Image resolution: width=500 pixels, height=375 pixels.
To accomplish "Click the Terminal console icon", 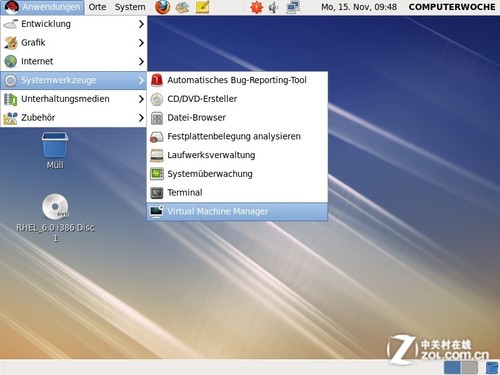I will (x=157, y=193).
